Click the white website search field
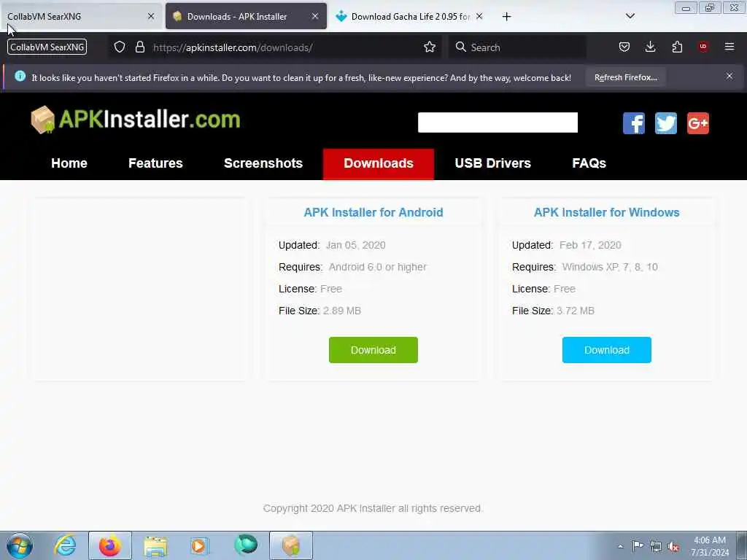 [498, 122]
